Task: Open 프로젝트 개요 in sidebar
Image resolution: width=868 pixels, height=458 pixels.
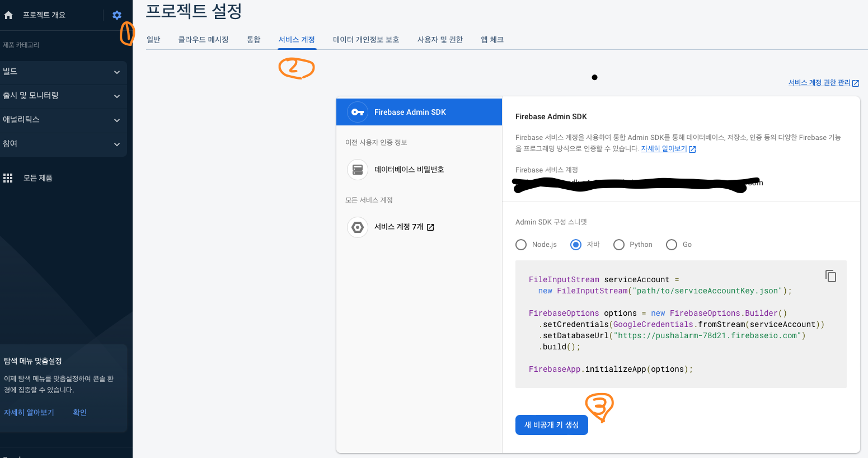Action: [x=44, y=15]
